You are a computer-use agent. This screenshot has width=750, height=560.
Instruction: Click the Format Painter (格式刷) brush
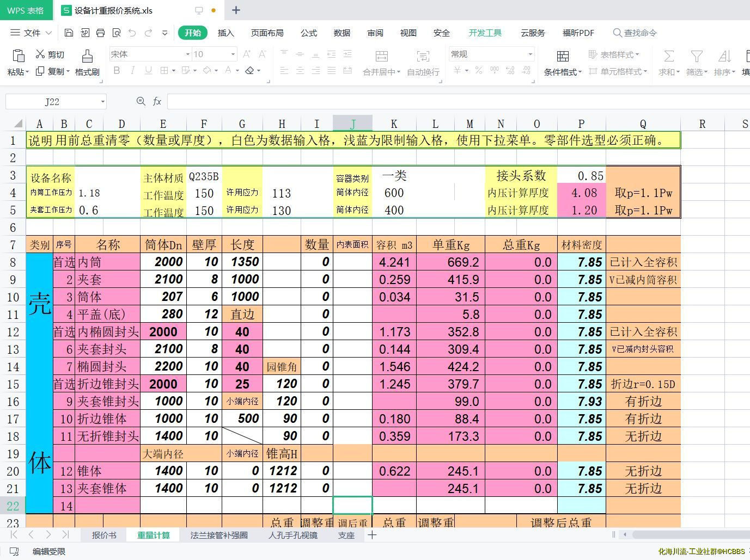coord(87,56)
